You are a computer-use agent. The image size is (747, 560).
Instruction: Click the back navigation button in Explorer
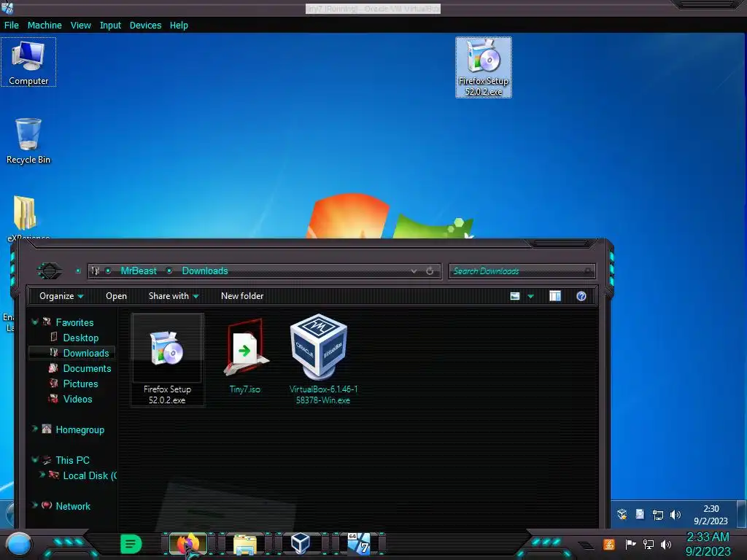[x=50, y=271]
